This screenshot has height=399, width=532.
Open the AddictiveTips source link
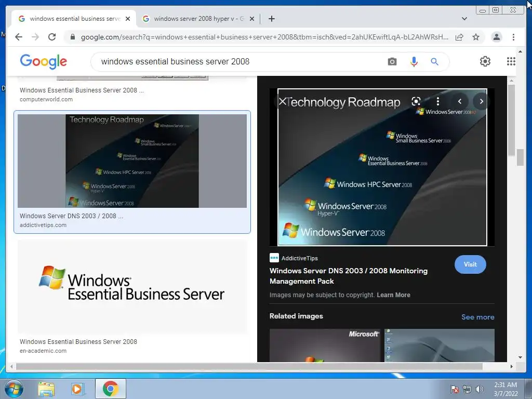[294, 258]
